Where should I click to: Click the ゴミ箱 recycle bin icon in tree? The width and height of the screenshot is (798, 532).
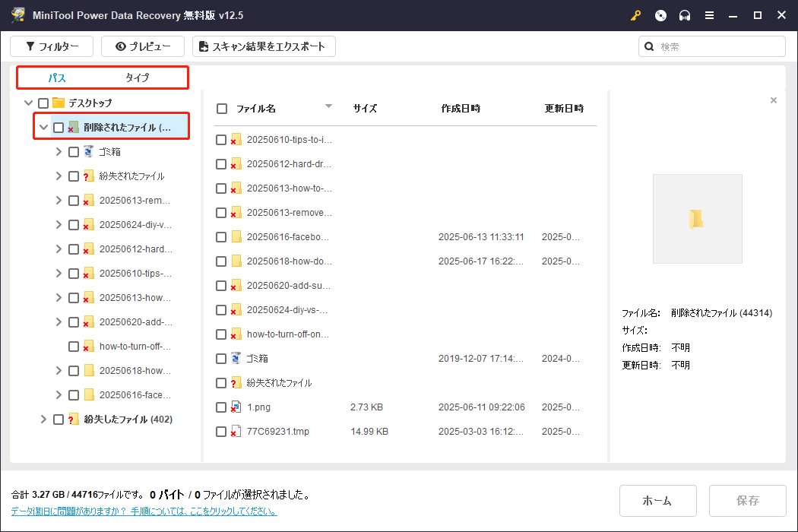pyautogui.click(x=89, y=151)
